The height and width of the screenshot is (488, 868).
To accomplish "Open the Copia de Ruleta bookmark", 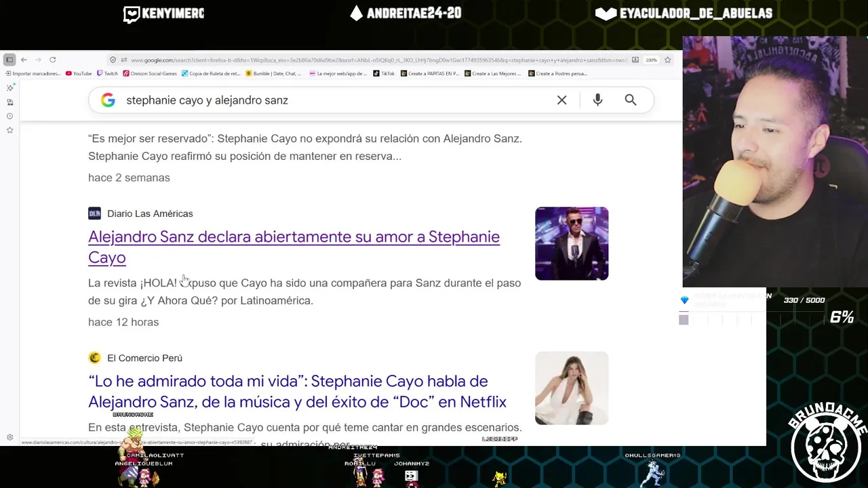I will 211,73.
